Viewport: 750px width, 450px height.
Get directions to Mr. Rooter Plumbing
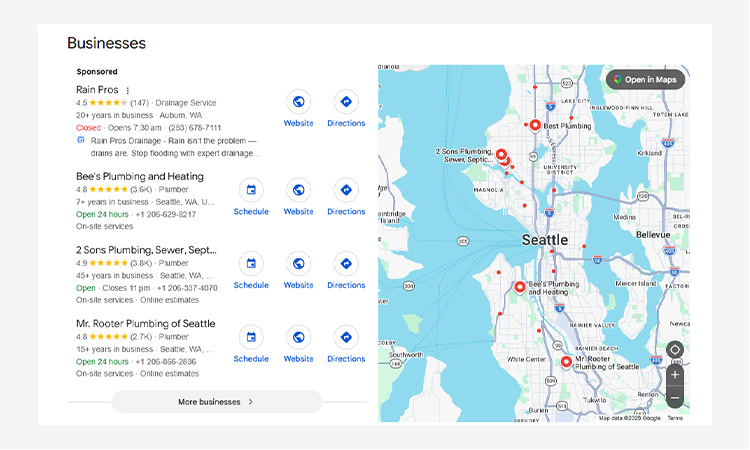click(x=346, y=338)
